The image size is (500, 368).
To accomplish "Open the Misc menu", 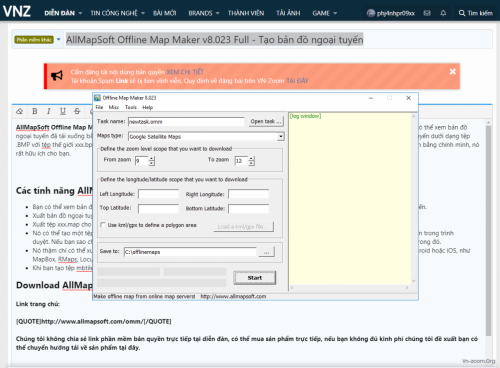I will 114,107.
